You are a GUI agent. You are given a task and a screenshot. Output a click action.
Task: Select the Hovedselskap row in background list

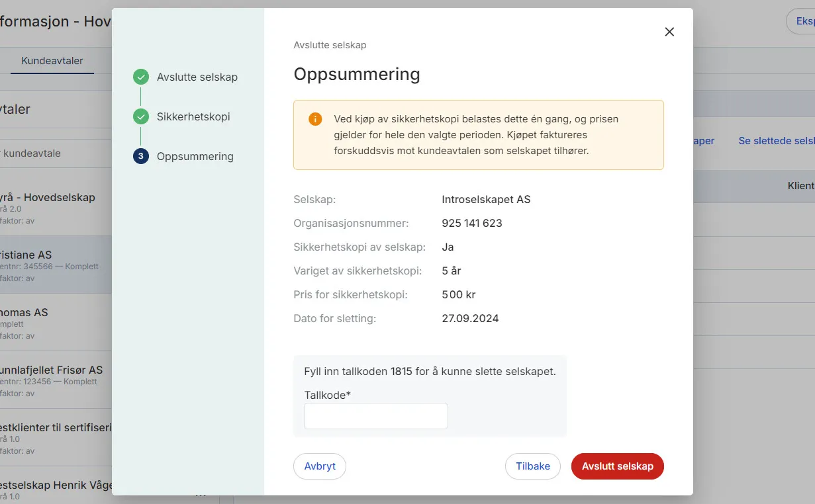pyautogui.click(x=56, y=208)
